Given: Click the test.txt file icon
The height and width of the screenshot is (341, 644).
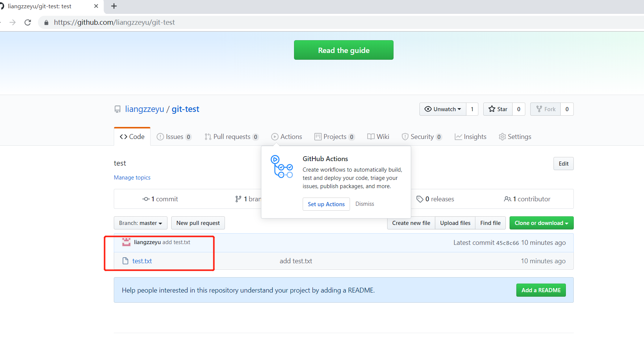Looking at the screenshot, I should tap(125, 261).
